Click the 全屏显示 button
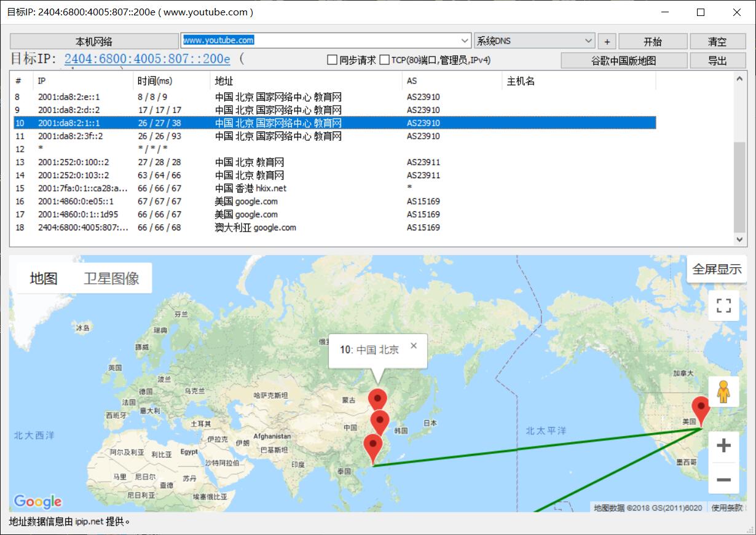Image resolution: width=756 pixels, height=535 pixels. pos(717,269)
